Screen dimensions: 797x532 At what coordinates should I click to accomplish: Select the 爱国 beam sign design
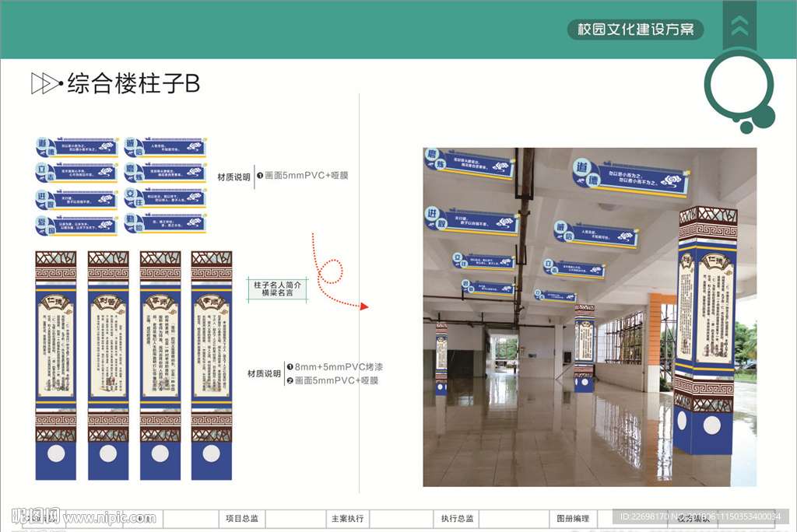(x=76, y=223)
